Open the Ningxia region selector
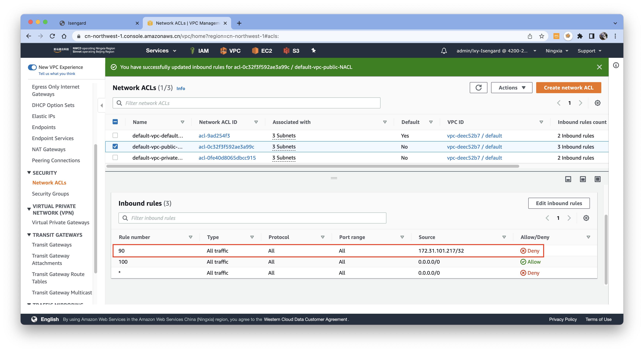The height and width of the screenshot is (352, 644). pyautogui.click(x=557, y=51)
